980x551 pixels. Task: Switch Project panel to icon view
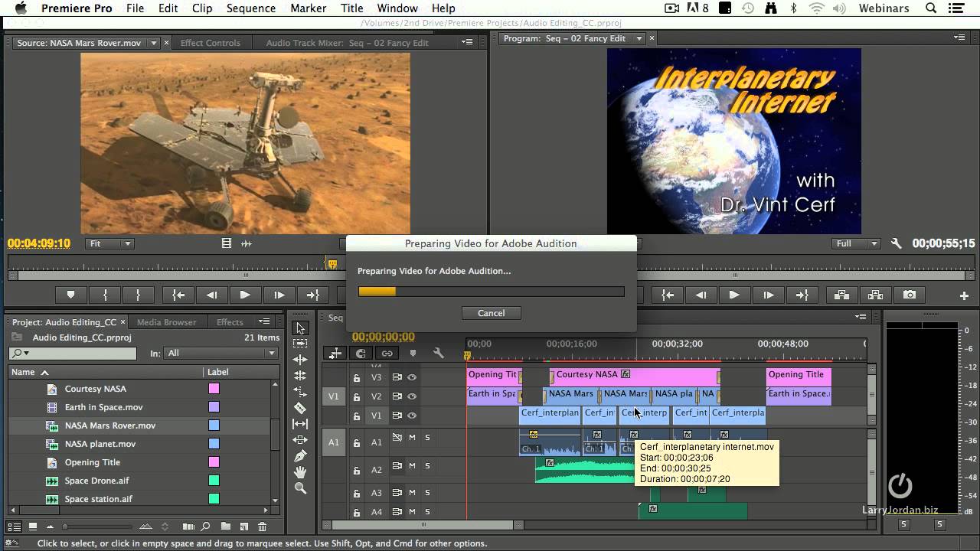click(33, 527)
